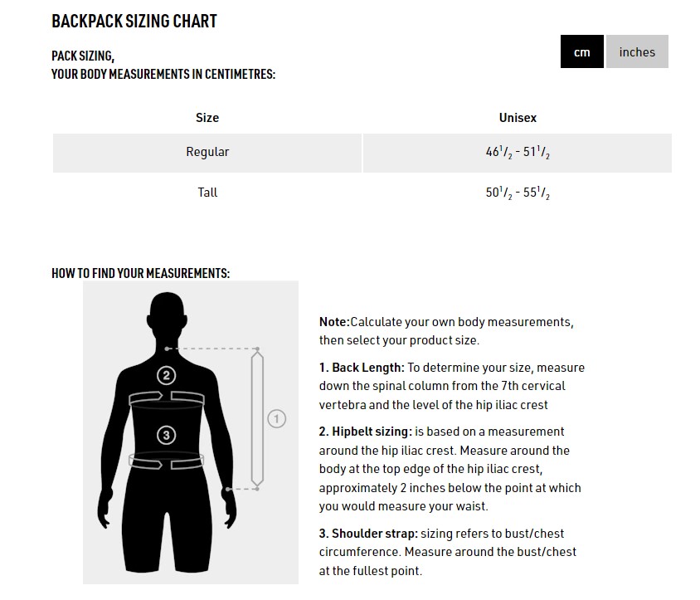Viewport: 700px width, 600px height.
Task: Click the circled number 3 hip marker
Action: tap(166, 435)
